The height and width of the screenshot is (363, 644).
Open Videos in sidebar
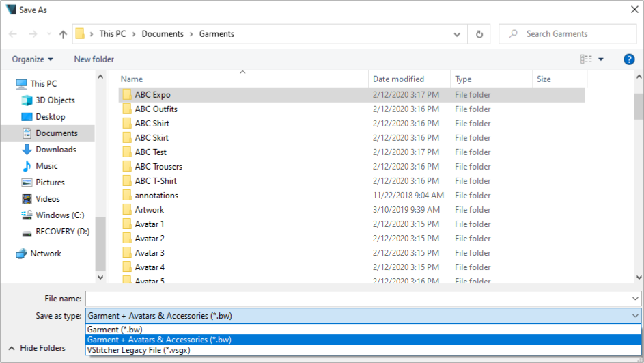[x=48, y=199]
